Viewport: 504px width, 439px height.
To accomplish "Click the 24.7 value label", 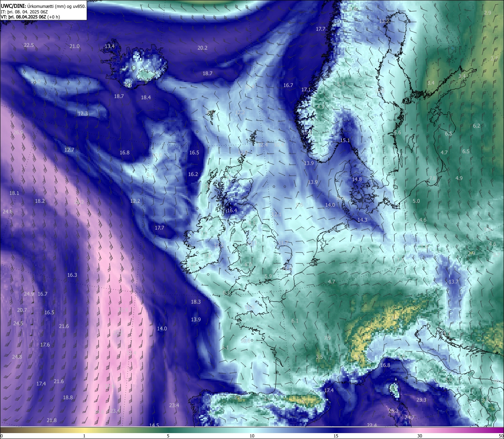I will (409, 418).
